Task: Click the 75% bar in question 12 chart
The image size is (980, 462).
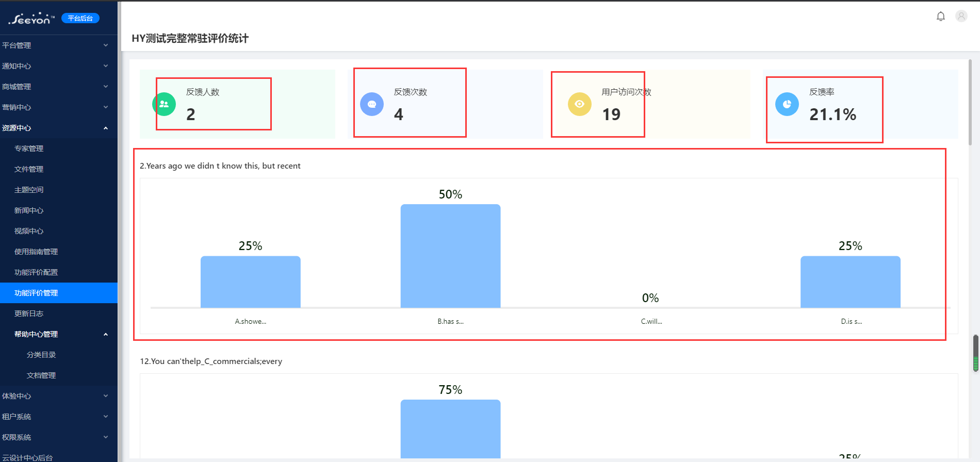Action: pos(450,429)
